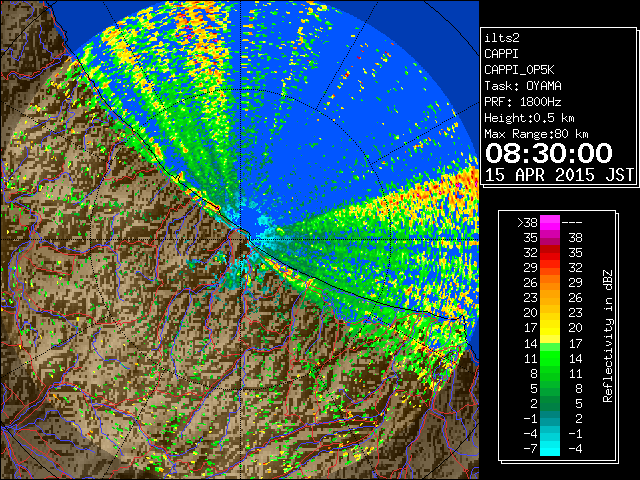Click the '-7' legend value label
This screenshot has height=480, width=640.
click(530, 448)
